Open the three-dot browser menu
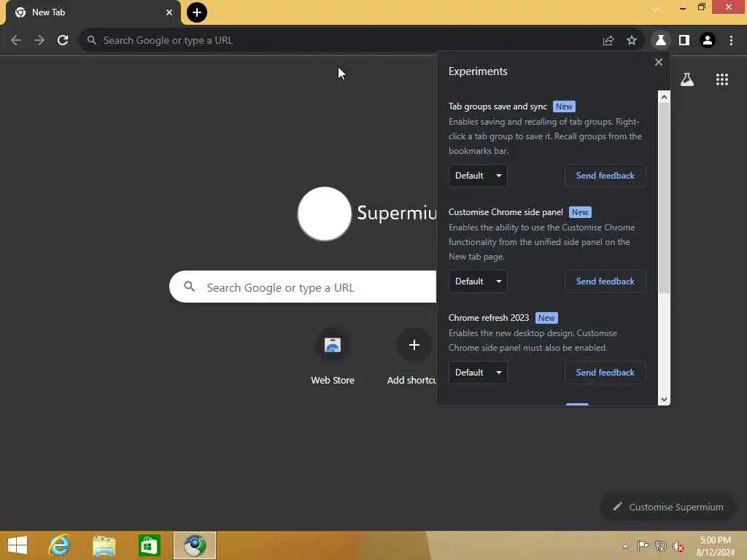Viewport: 747px width, 560px height. 731,41
